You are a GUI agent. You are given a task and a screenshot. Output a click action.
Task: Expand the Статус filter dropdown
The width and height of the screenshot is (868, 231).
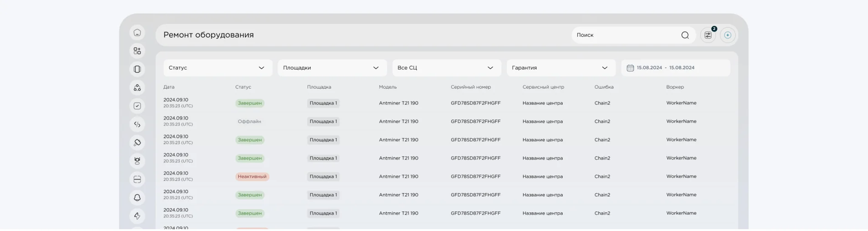[218, 68]
